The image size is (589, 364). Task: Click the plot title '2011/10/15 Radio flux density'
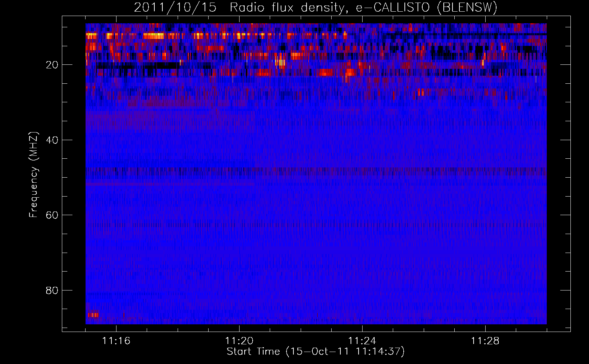coord(316,7)
